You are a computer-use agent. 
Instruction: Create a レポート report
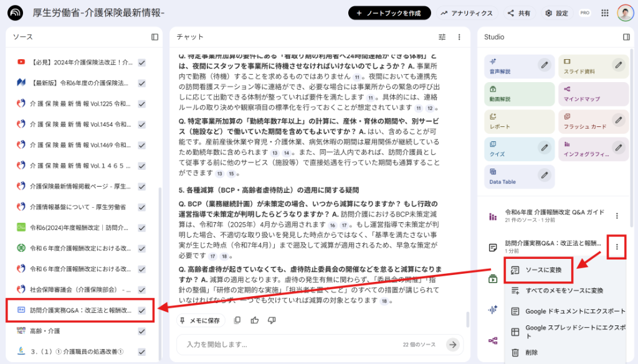click(519, 122)
